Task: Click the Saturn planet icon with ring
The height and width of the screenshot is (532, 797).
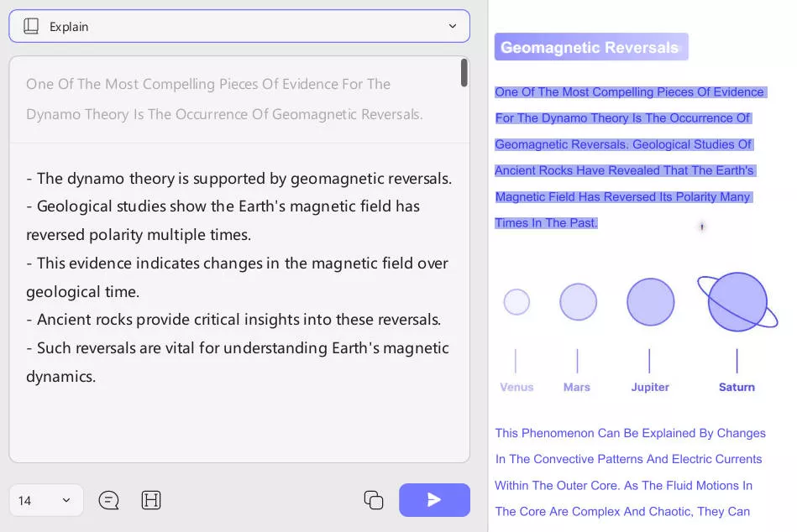Action: [x=737, y=302]
